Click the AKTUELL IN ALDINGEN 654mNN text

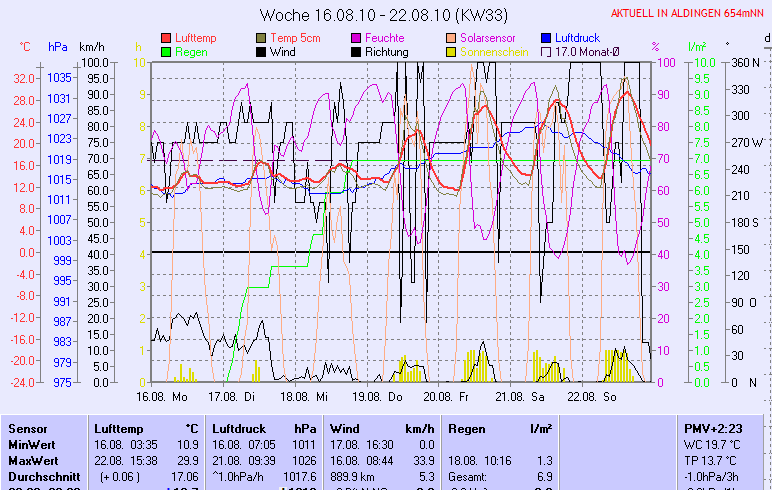689,13
